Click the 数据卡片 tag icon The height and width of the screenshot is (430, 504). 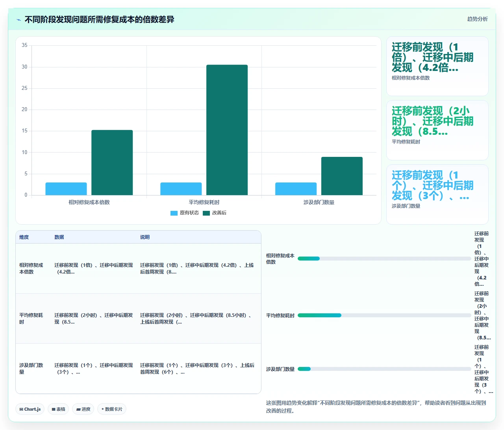point(103,409)
